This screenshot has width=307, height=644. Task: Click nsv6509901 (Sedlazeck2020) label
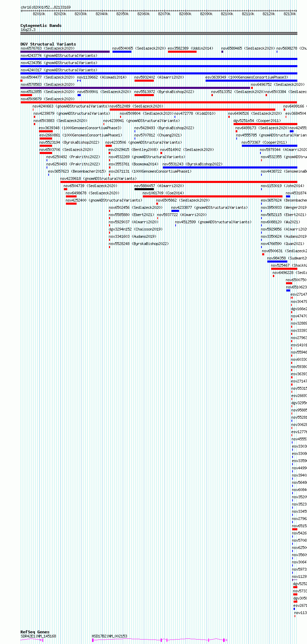click(104, 92)
